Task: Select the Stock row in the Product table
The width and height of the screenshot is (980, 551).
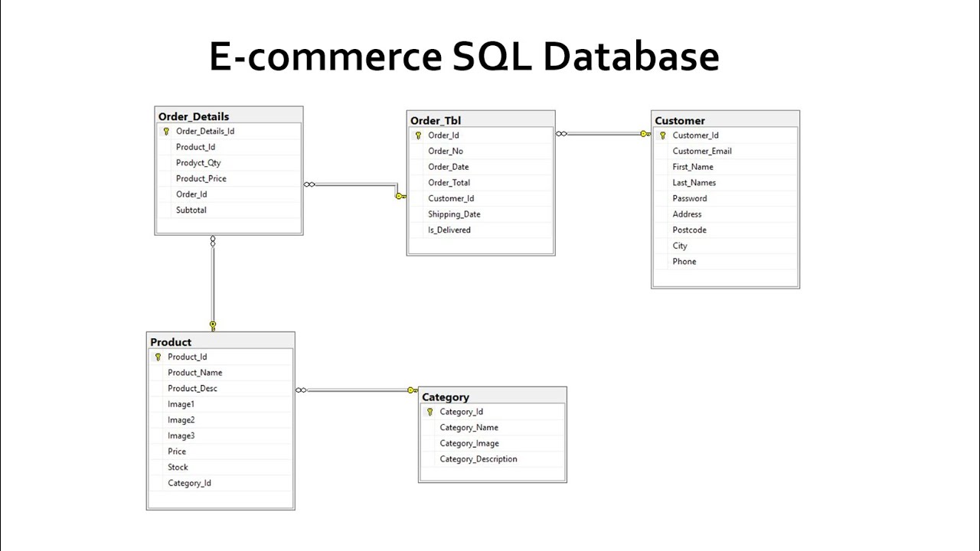Action: (177, 467)
